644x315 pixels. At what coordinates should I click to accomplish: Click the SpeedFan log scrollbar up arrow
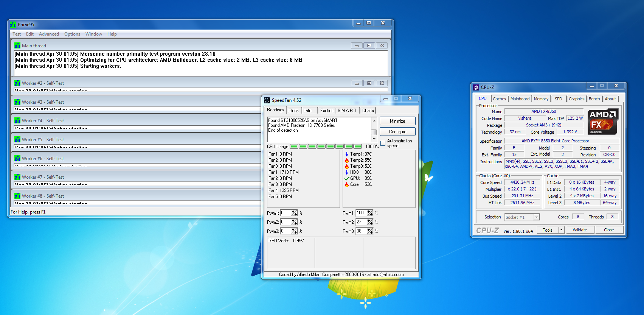click(x=374, y=121)
